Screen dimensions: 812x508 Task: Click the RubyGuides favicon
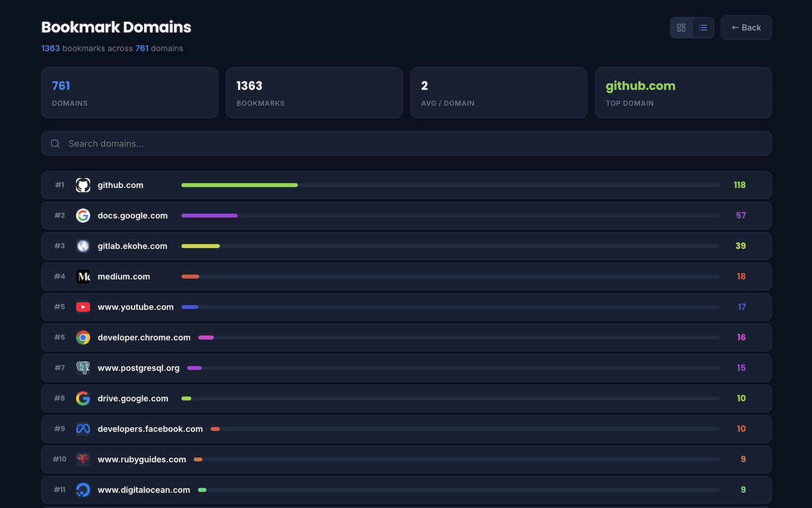pos(83,459)
